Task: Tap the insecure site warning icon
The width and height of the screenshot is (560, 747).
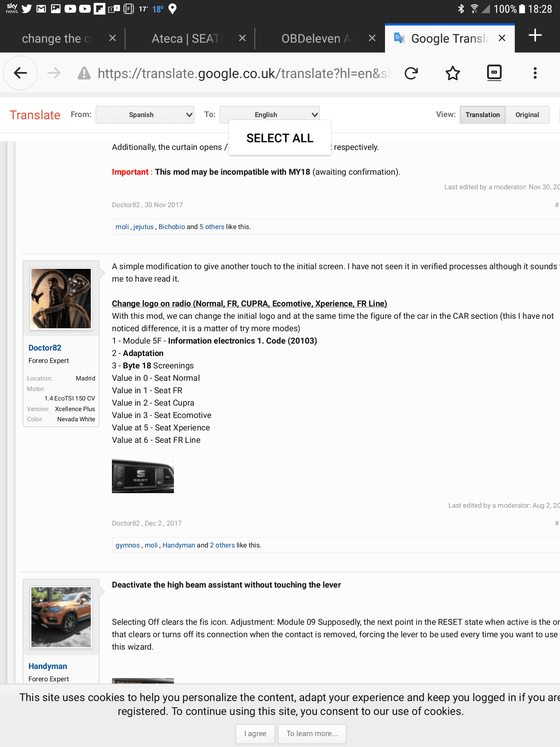Action: click(84, 73)
